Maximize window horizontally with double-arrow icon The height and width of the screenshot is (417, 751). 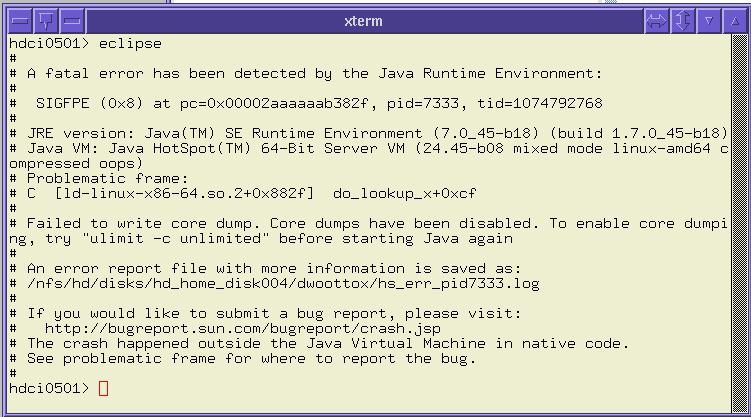656,20
